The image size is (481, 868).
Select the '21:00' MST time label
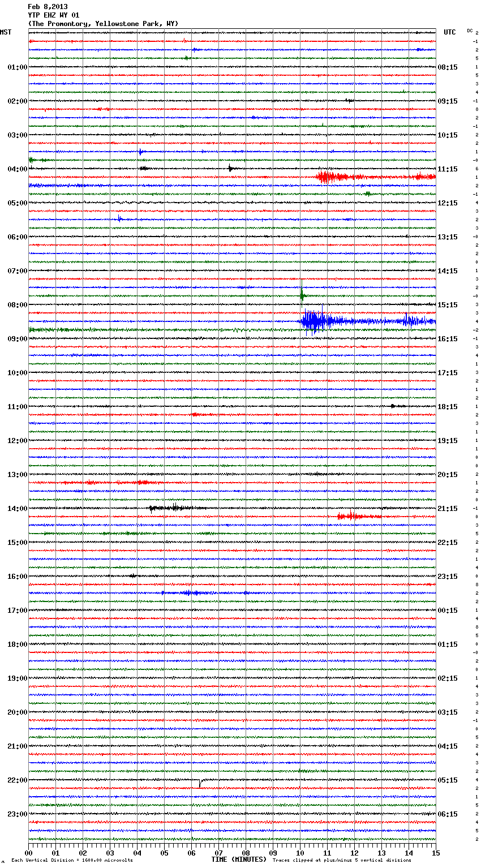tap(18, 746)
